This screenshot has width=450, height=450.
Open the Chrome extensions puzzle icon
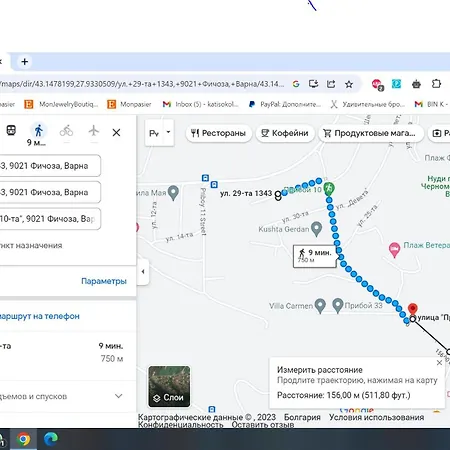tap(436, 84)
